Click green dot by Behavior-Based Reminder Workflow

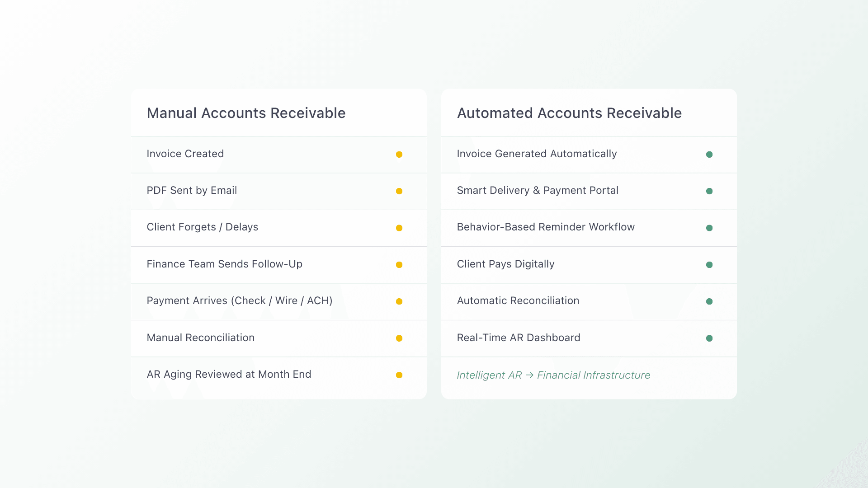[709, 228]
